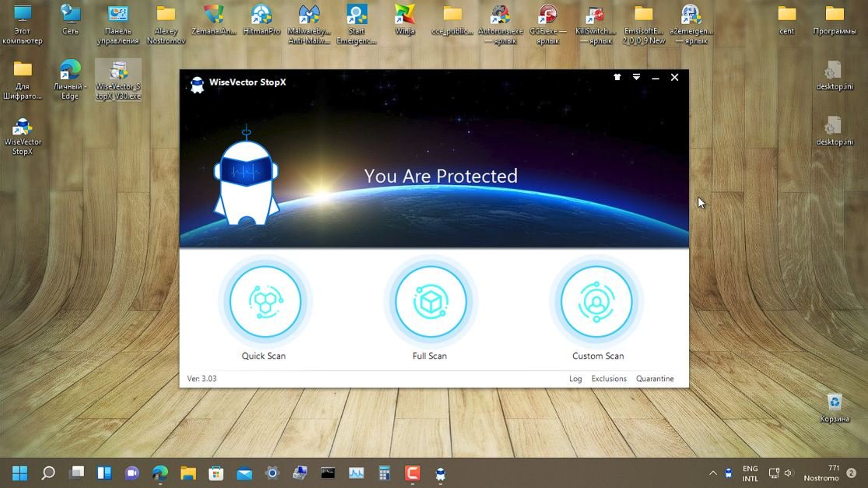
Task: Show hidden system tray icons
Action: point(713,473)
